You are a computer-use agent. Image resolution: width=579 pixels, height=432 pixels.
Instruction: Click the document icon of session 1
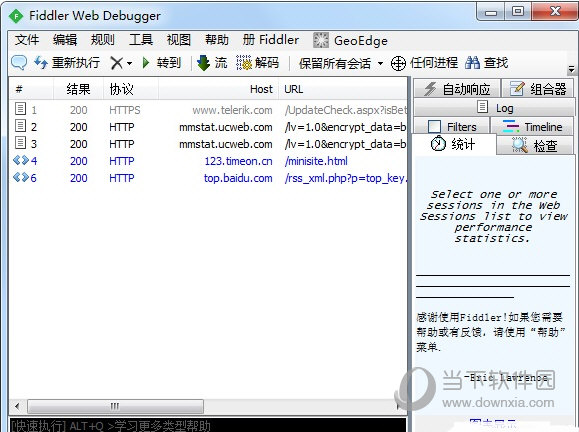(21, 109)
